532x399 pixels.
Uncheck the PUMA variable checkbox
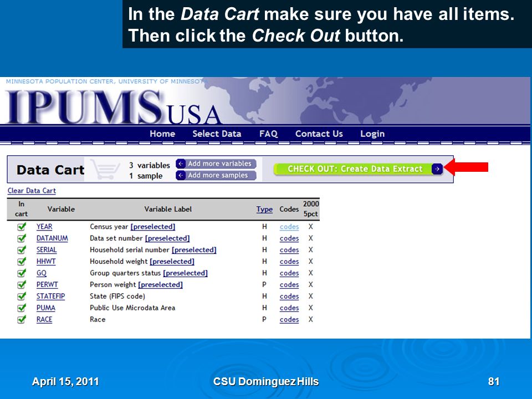click(22, 308)
